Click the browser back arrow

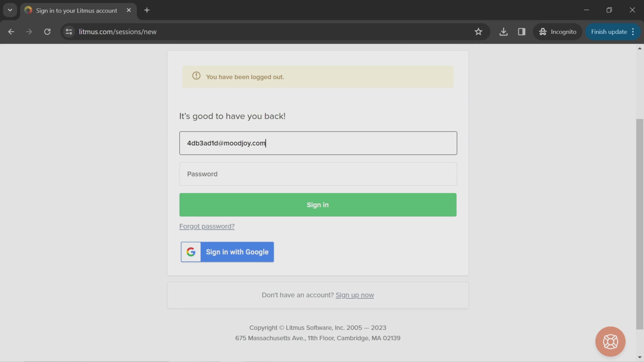(x=11, y=32)
